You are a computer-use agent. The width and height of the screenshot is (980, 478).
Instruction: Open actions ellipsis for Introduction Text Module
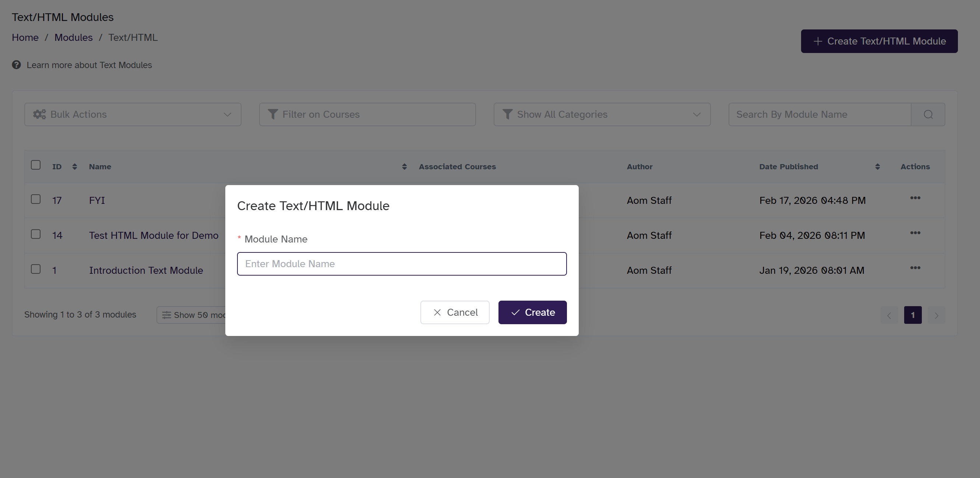point(915,268)
